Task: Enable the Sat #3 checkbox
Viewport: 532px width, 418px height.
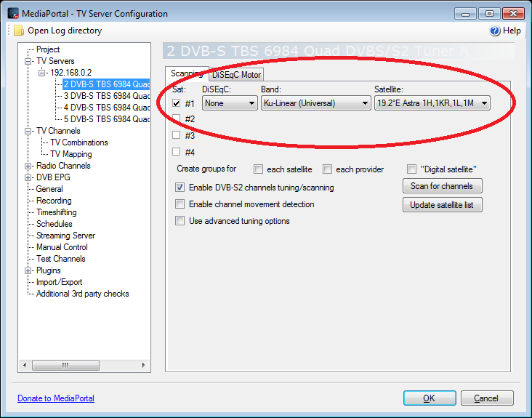Action: point(176,135)
